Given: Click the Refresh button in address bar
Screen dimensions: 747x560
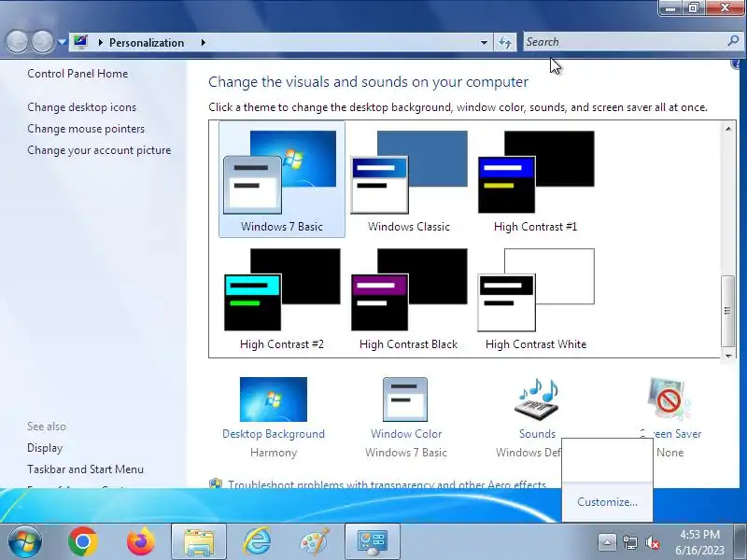Looking at the screenshot, I should 505,42.
